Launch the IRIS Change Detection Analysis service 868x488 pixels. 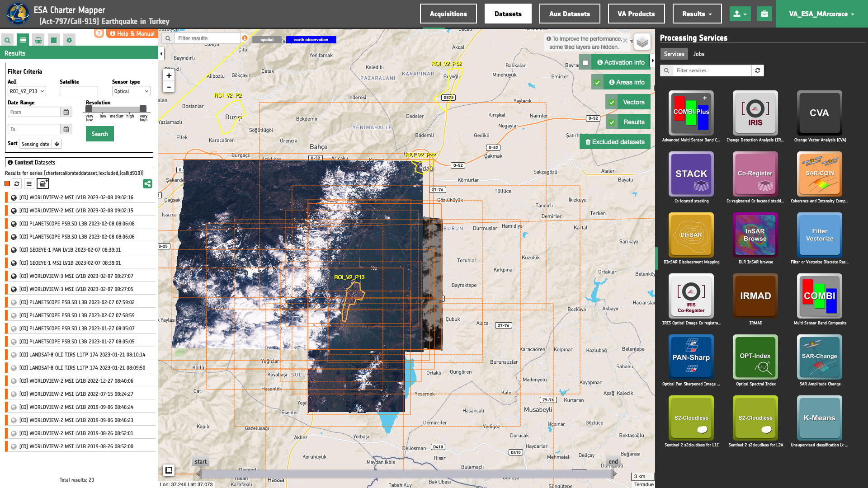click(x=755, y=113)
